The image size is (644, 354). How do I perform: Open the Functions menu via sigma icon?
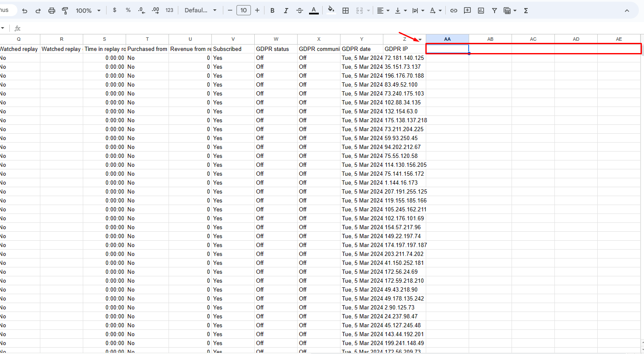(526, 10)
